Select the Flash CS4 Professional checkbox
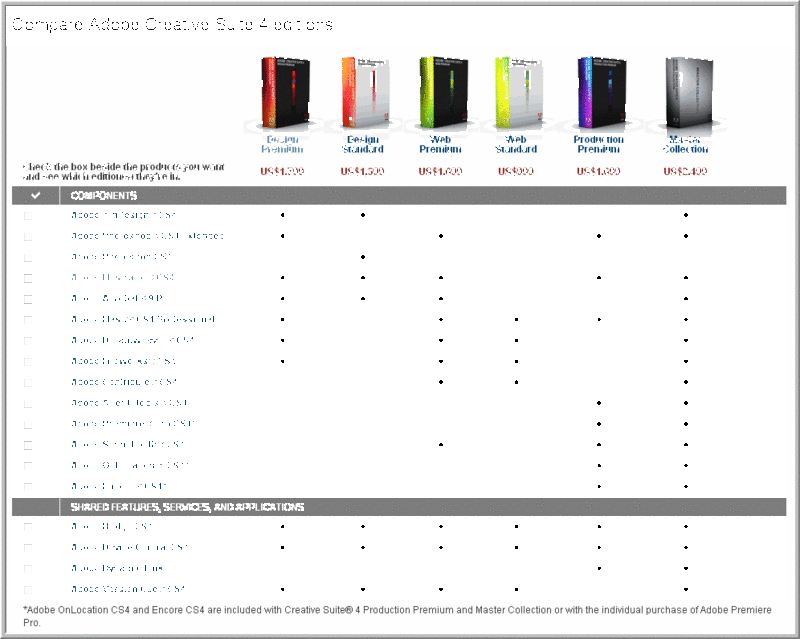The image size is (800, 639). 28,320
